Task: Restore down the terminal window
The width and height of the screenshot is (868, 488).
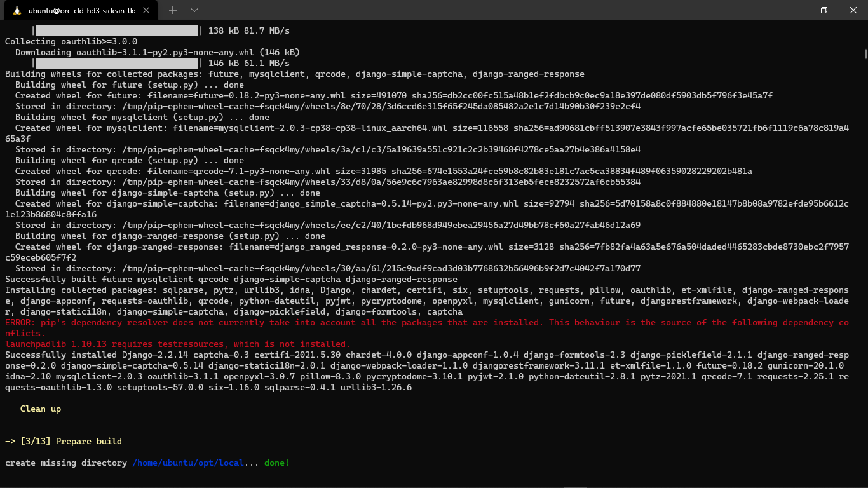Action: pyautogui.click(x=824, y=10)
